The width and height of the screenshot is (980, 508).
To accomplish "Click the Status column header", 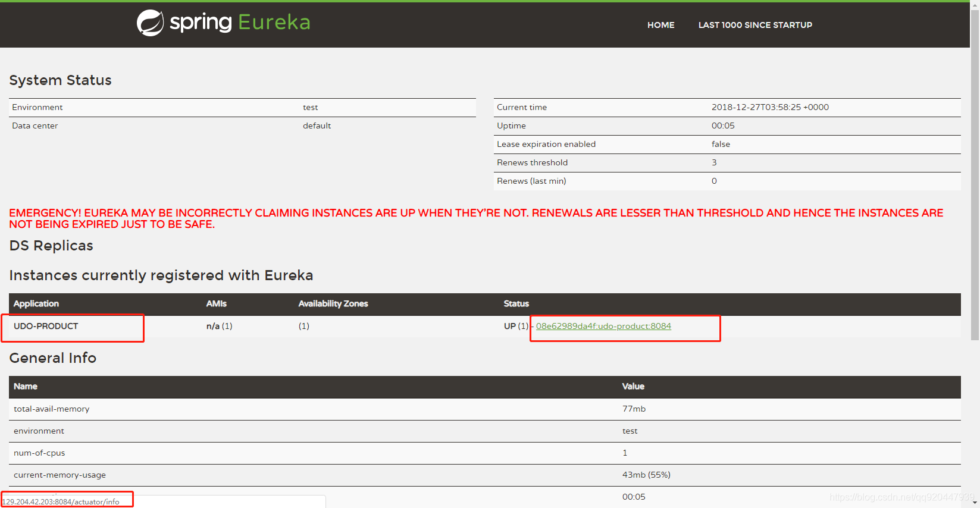I will (x=516, y=303).
